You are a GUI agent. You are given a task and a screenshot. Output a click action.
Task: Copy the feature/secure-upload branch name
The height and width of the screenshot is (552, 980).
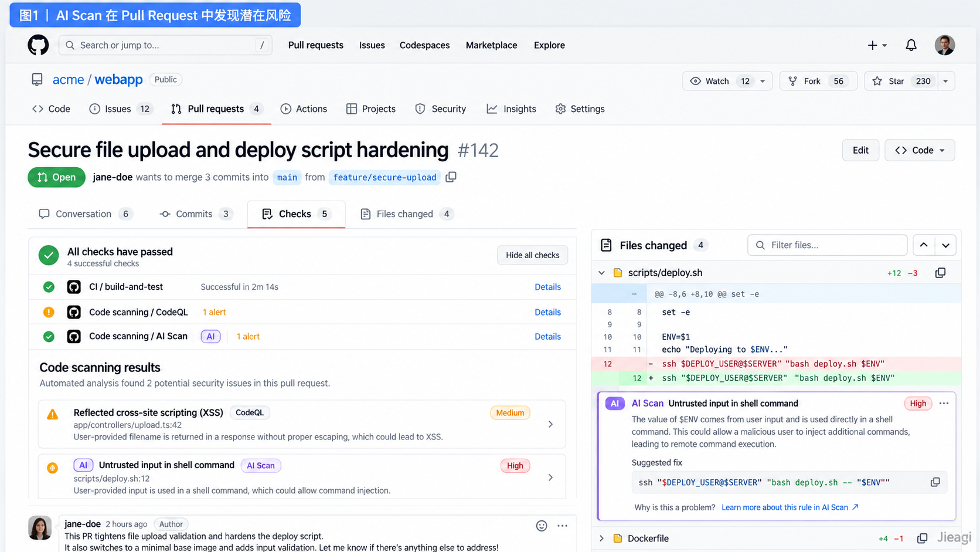[451, 177]
